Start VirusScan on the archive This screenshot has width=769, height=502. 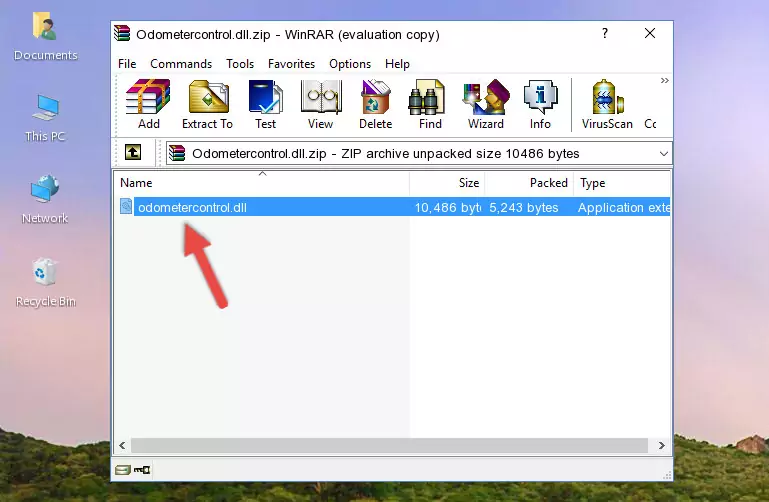[x=607, y=104]
